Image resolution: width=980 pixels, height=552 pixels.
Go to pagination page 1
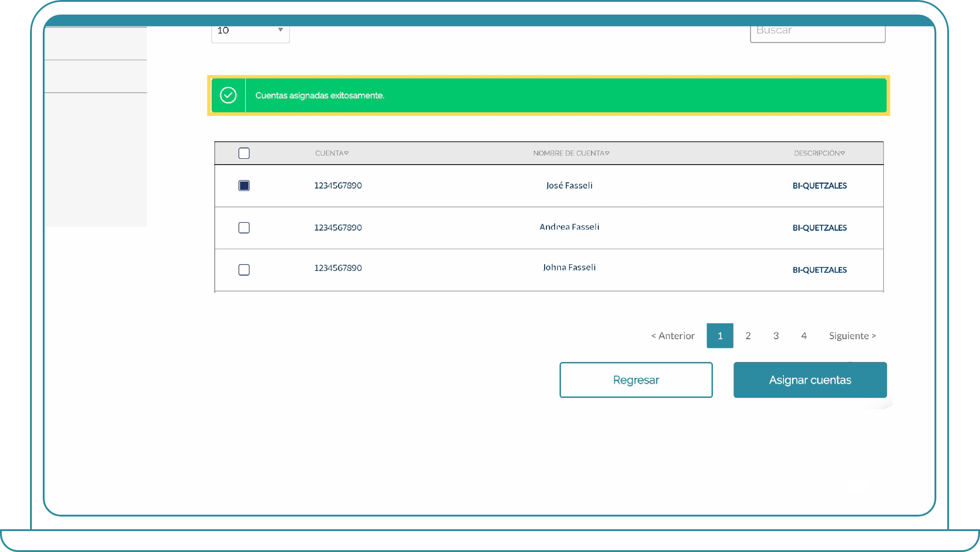[x=720, y=336]
